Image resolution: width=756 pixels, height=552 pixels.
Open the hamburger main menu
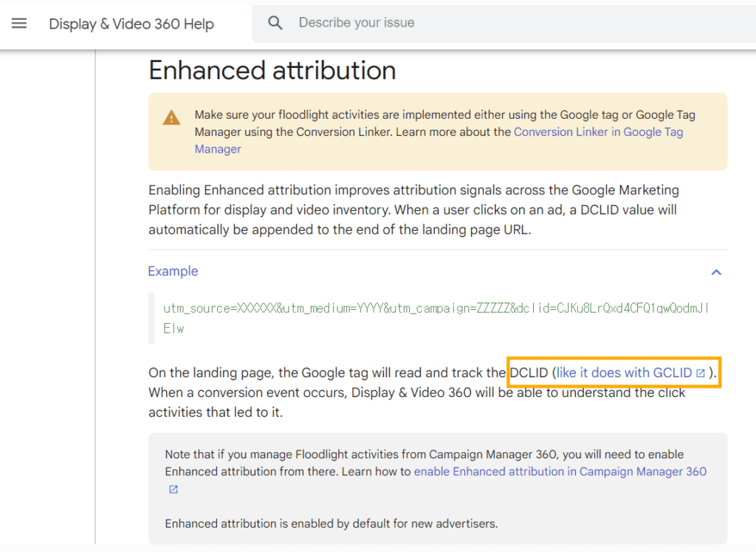19,23
